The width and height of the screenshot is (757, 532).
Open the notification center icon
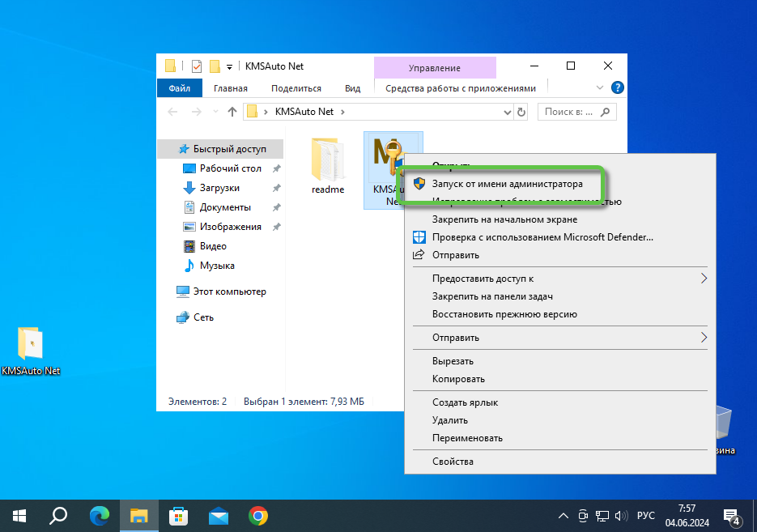point(732,517)
